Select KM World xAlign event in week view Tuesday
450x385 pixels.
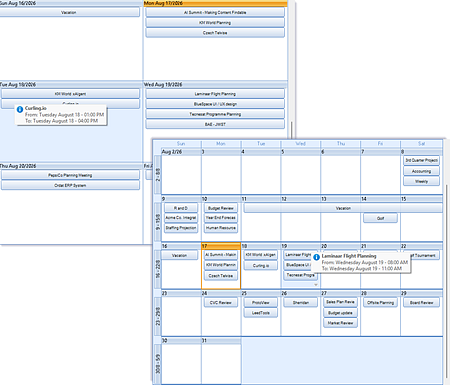(70, 94)
